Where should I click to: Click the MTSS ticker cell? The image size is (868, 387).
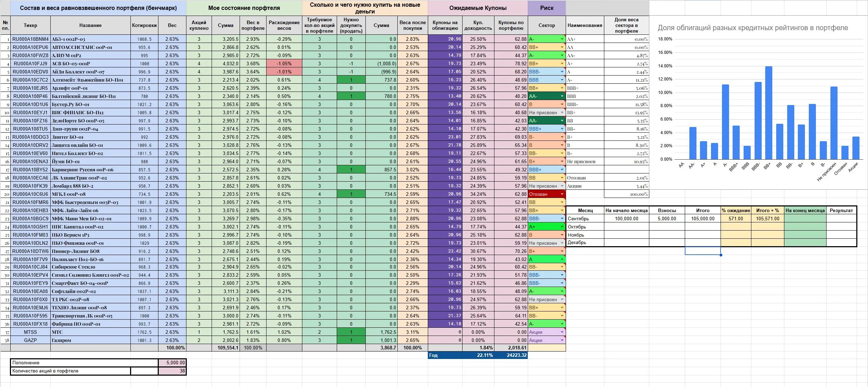30,332
